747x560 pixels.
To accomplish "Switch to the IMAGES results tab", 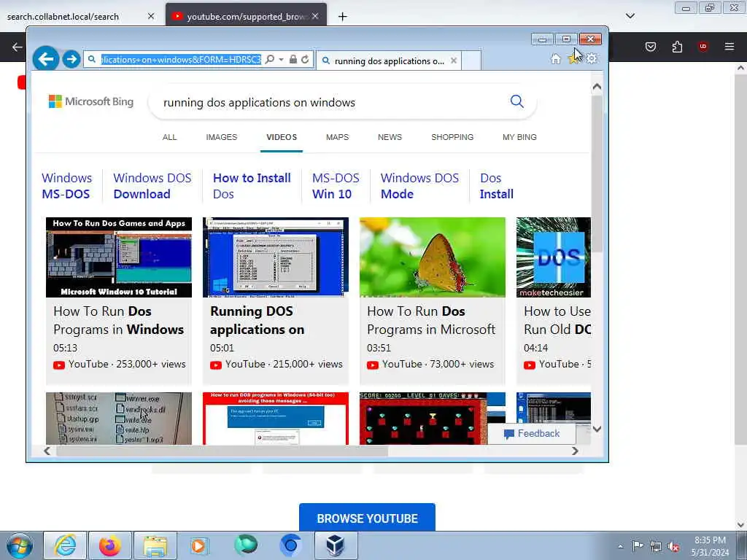I will coord(222,137).
